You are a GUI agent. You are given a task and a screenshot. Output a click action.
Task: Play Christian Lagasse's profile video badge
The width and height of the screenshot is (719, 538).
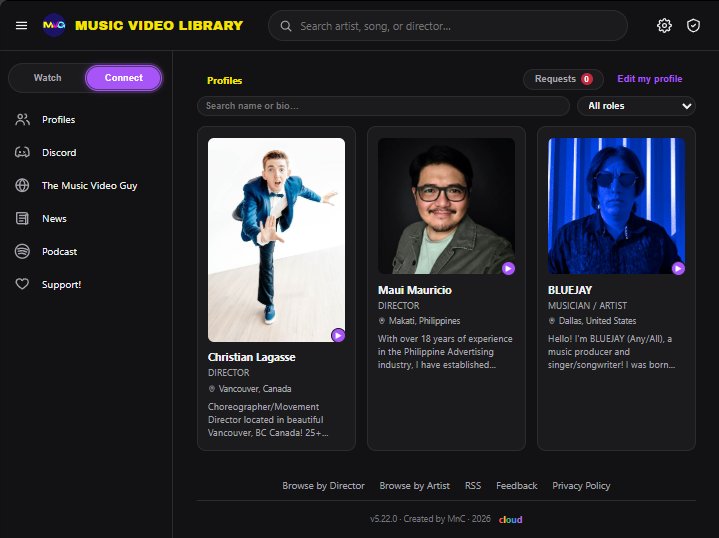[x=338, y=335]
